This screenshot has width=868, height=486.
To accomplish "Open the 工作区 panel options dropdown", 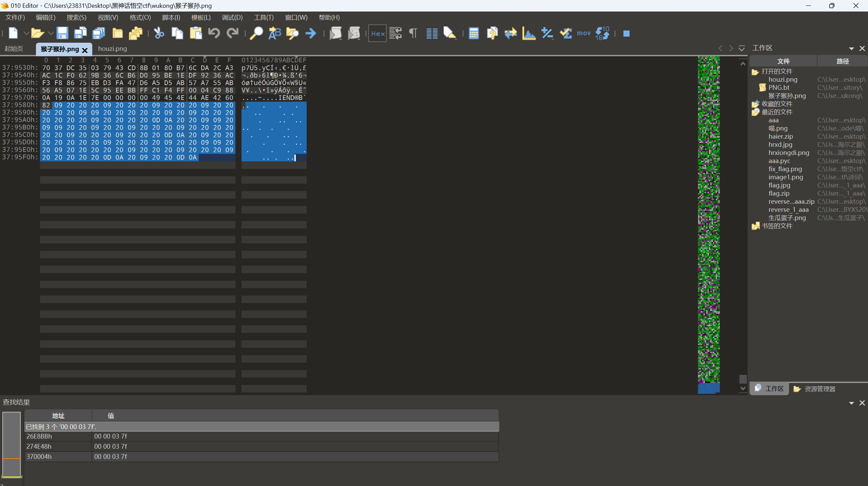I will click(851, 48).
